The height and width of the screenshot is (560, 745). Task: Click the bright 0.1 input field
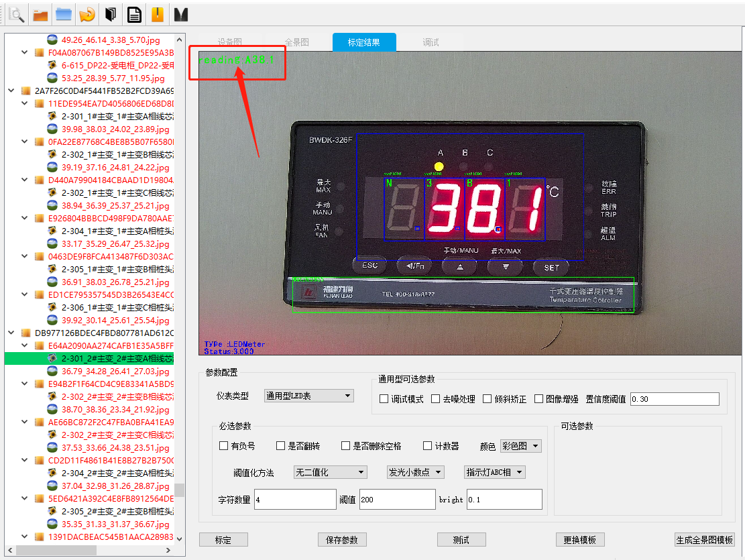point(504,500)
